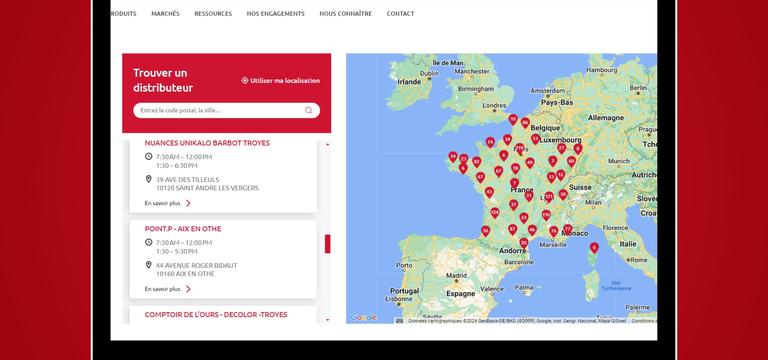The width and height of the screenshot is (768, 360).
Task: Click the geolocation target icon
Action: coord(245,80)
